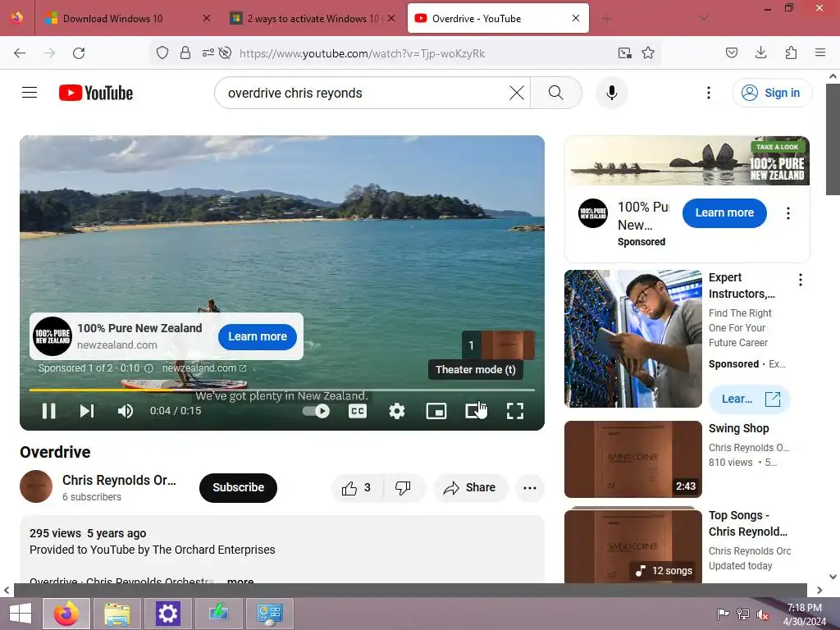Viewport: 840px width, 630px height.
Task: Click the magnifier search button
Action: click(555, 93)
